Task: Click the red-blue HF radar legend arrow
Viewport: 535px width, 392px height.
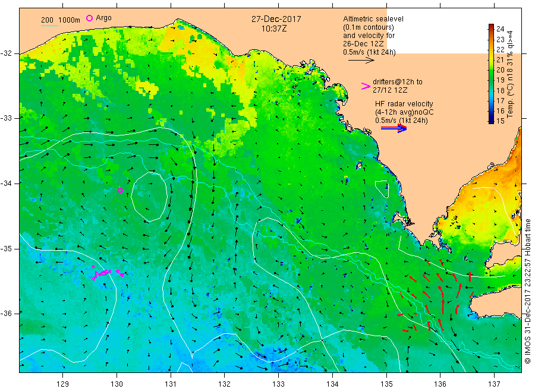Action: coord(394,128)
